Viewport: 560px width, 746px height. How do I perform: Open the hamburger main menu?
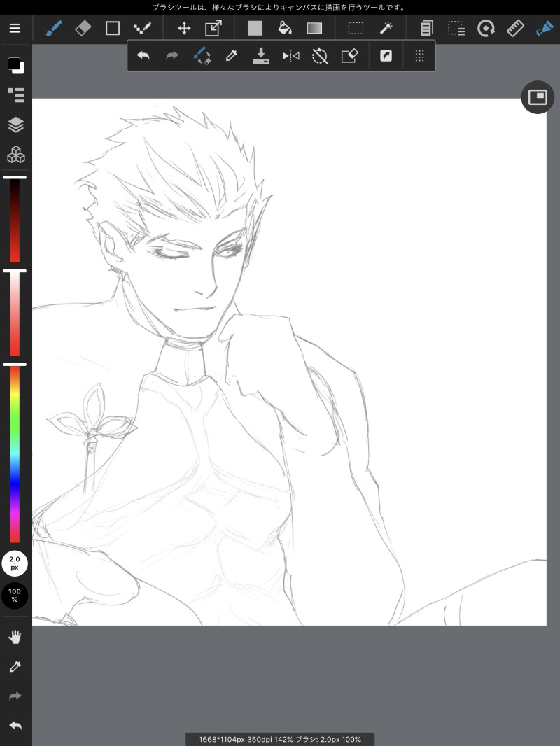point(15,29)
